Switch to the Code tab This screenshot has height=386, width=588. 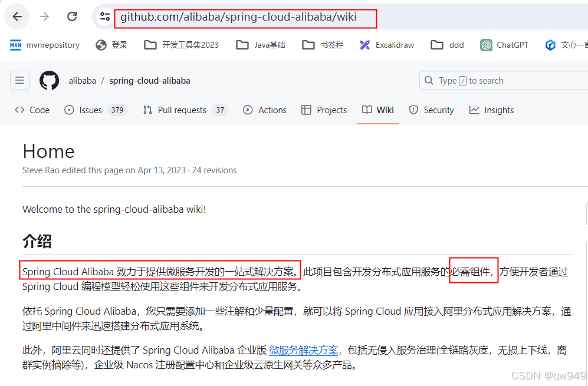tap(32, 110)
